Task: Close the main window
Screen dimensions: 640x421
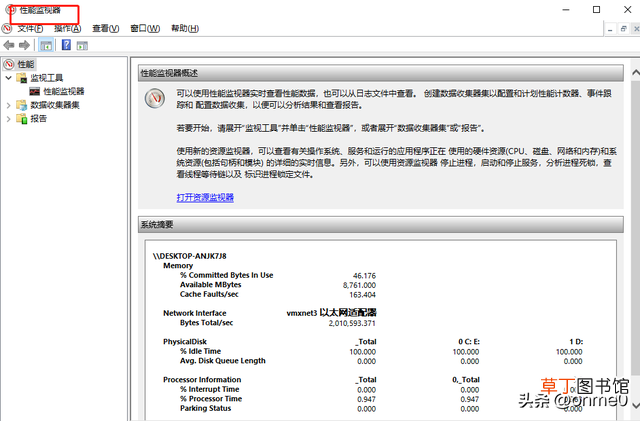Action: click(628, 10)
